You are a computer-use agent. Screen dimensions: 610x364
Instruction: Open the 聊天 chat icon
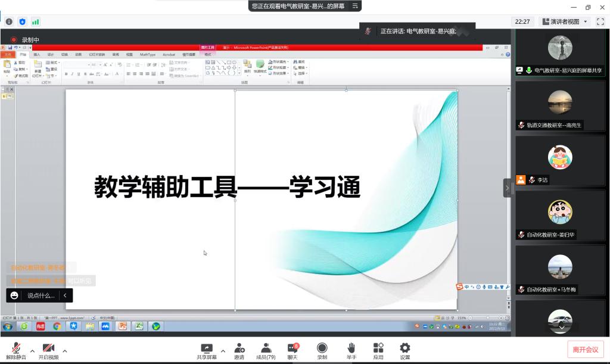pyautogui.click(x=292, y=350)
